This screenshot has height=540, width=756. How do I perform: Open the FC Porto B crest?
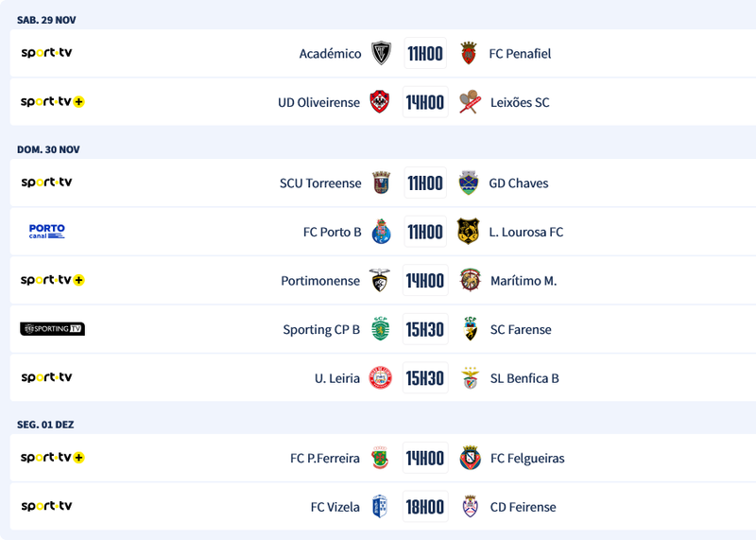point(381,232)
